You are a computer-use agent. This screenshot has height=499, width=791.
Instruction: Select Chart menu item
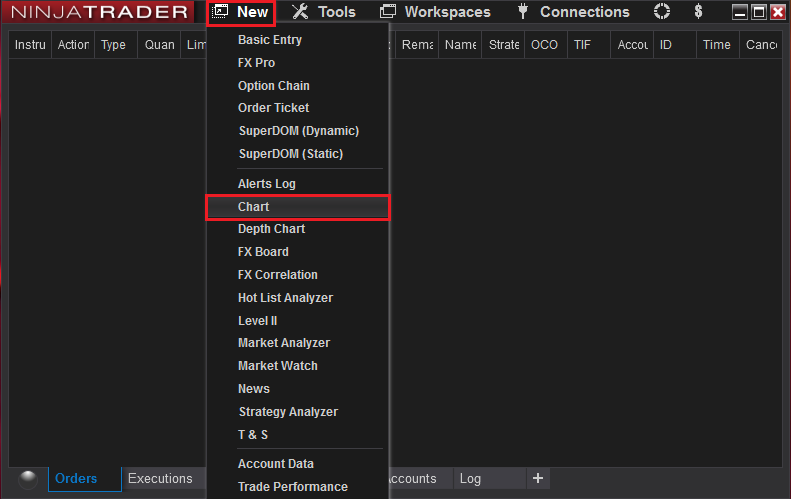pos(298,207)
